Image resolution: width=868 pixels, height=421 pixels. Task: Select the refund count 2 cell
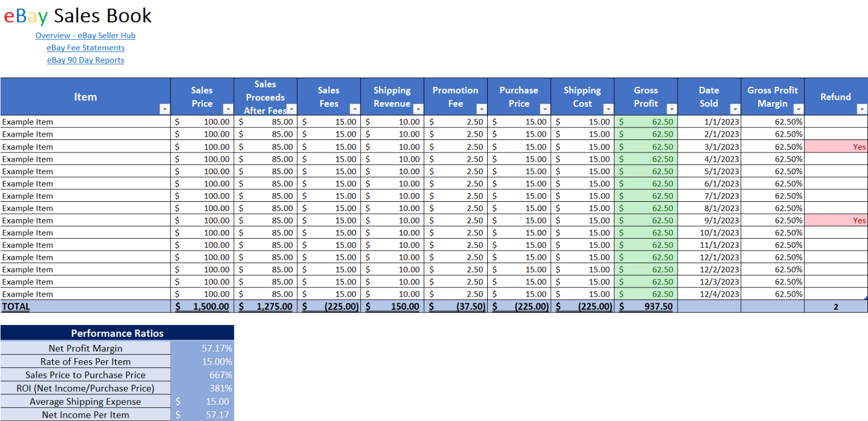[836, 307]
